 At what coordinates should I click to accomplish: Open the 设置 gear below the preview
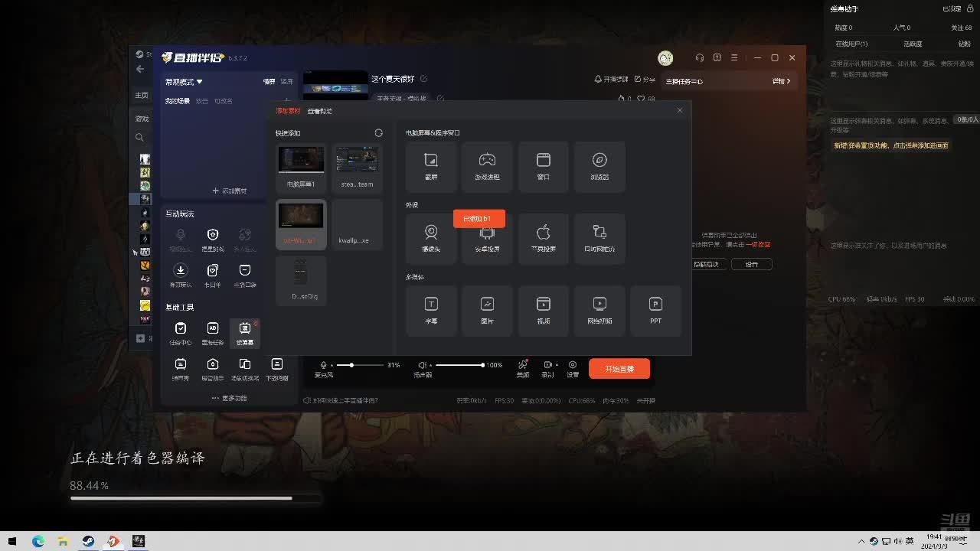572,368
